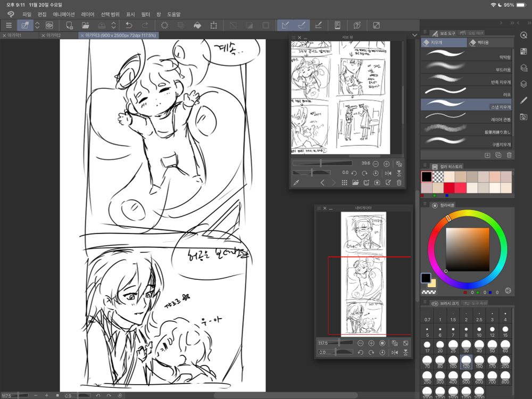Open the 레이어 menu
This screenshot has height=399, width=532.
[x=88, y=14]
